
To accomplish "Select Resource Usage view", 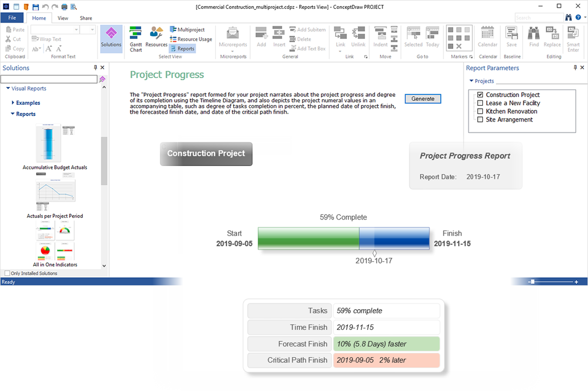I will tap(191, 39).
